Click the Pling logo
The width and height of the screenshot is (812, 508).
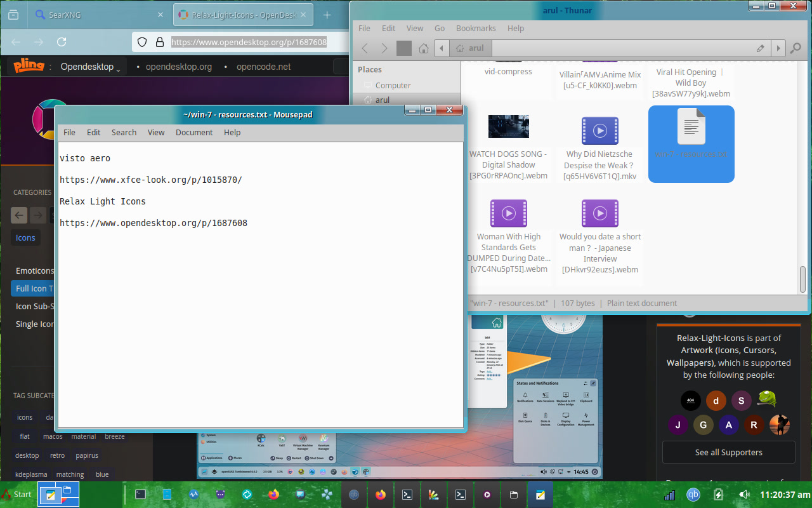29,65
